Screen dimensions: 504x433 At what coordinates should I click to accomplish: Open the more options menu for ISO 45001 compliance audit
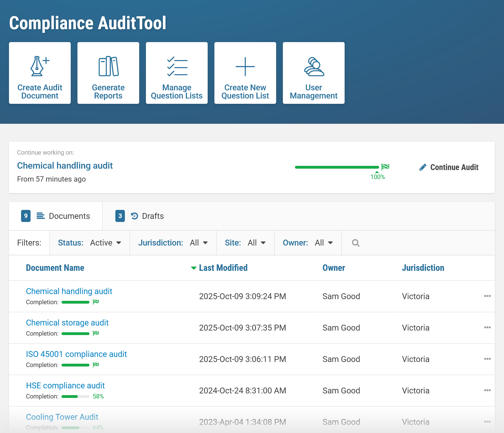click(487, 359)
